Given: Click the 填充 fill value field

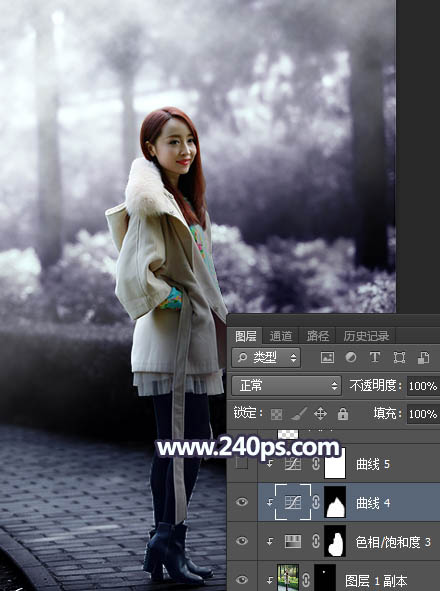Looking at the screenshot, I should (x=423, y=414).
